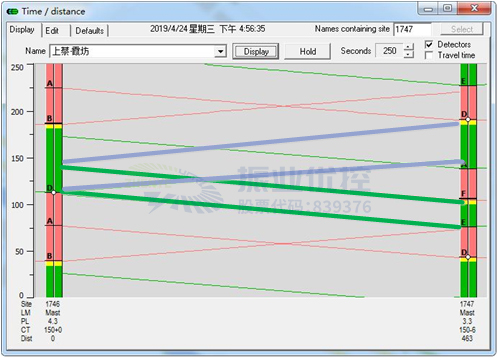Click the Select button
Viewport: 500px width, 360px height.
462,29
